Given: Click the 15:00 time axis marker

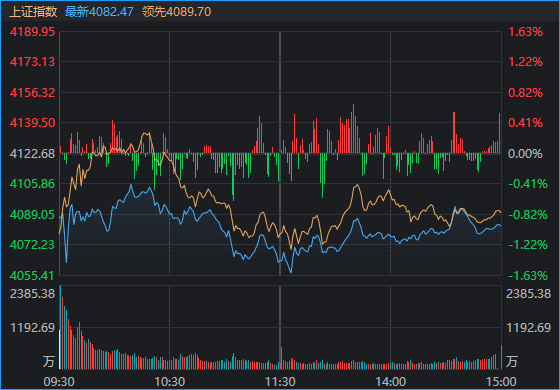Looking at the screenshot, I should pyautogui.click(x=501, y=382).
